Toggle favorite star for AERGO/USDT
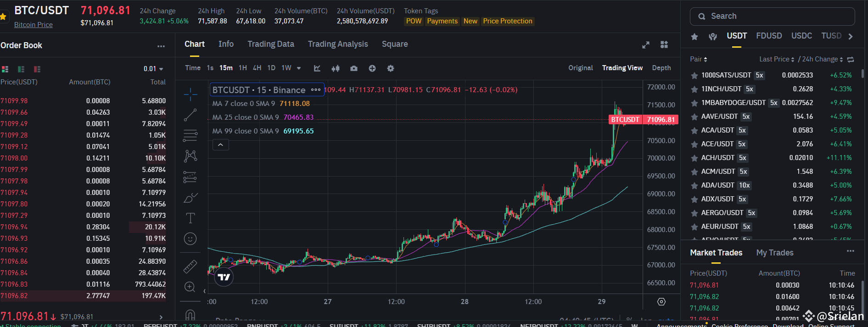The height and width of the screenshot is (327, 868). coord(694,213)
